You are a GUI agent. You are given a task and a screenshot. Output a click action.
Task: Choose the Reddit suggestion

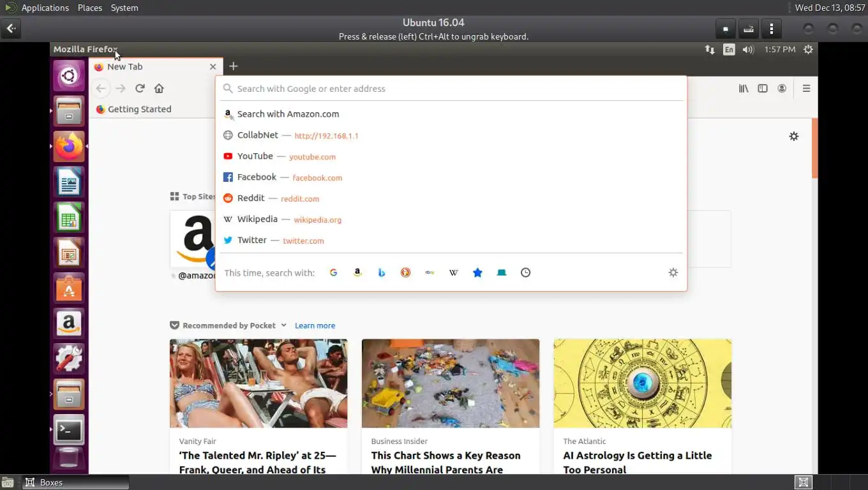click(x=451, y=198)
